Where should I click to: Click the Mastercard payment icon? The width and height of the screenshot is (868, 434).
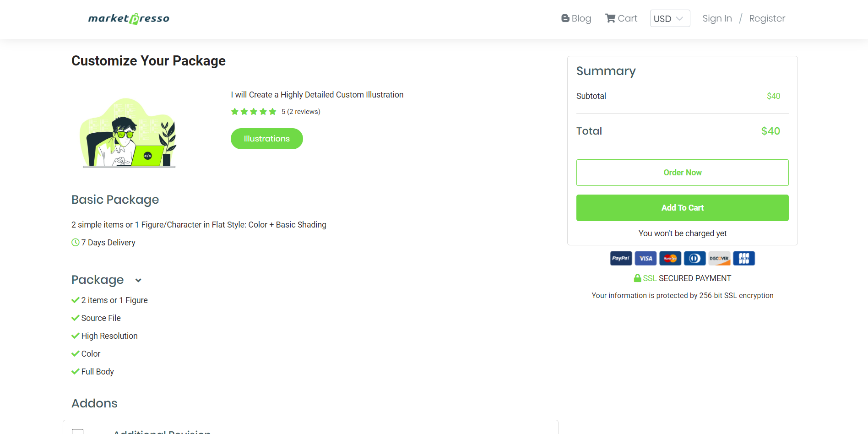point(670,258)
